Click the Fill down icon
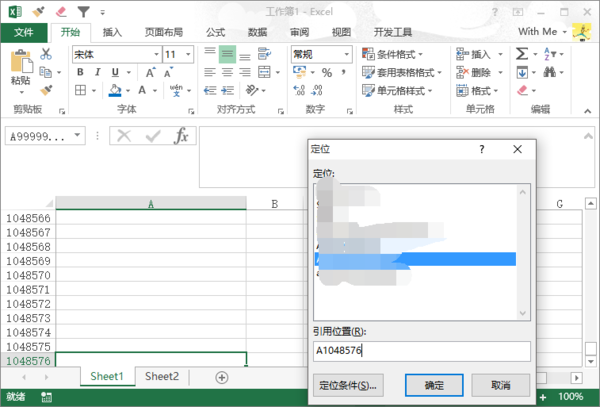This screenshot has height=407, width=600. 522,72
